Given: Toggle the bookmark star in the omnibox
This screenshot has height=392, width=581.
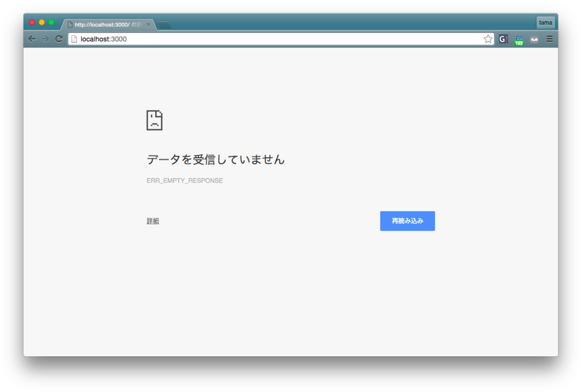Looking at the screenshot, I should pyautogui.click(x=488, y=39).
